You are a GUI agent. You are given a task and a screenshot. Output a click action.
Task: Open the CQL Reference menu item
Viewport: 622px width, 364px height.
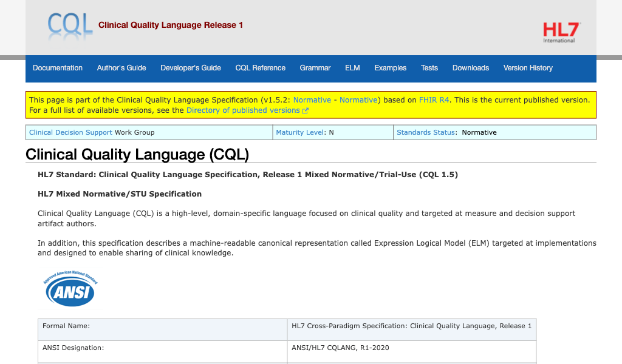(260, 68)
